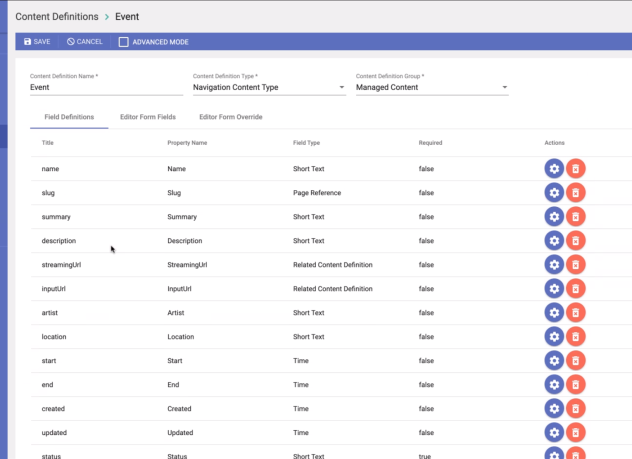The width and height of the screenshot is (632, 459).
Task: Click the Artist property name cell
Action: point(176,313)
